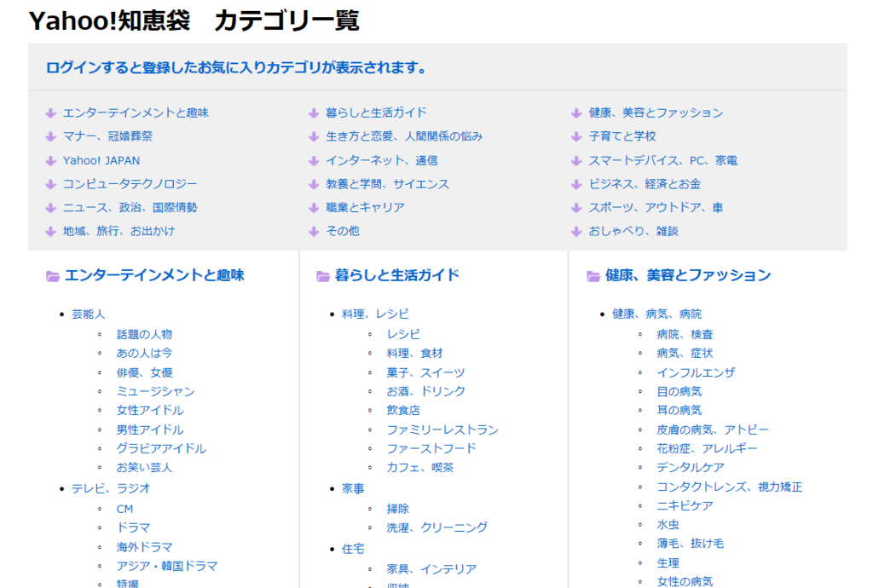
Task: Jump to コンピュータテクノロジー category
Action: pyautogui.click(x=130, y=184)
